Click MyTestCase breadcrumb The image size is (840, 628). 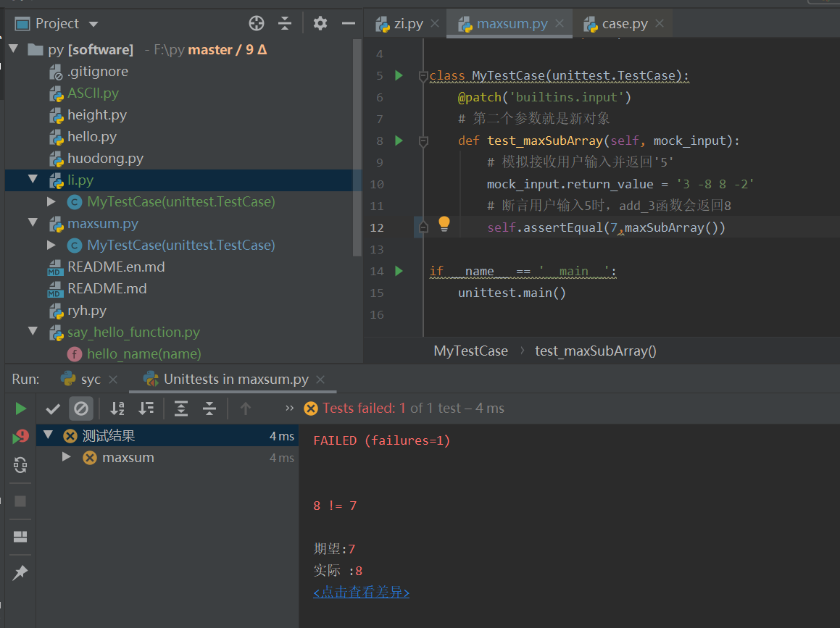pyautogui.click(x=470, y=351)
